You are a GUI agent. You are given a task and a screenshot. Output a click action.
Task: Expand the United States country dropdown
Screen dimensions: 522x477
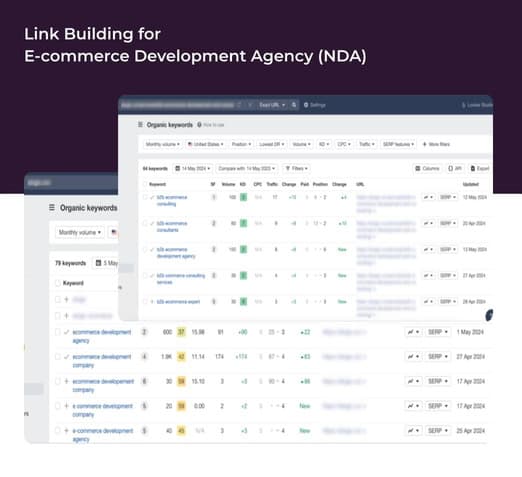205,144
